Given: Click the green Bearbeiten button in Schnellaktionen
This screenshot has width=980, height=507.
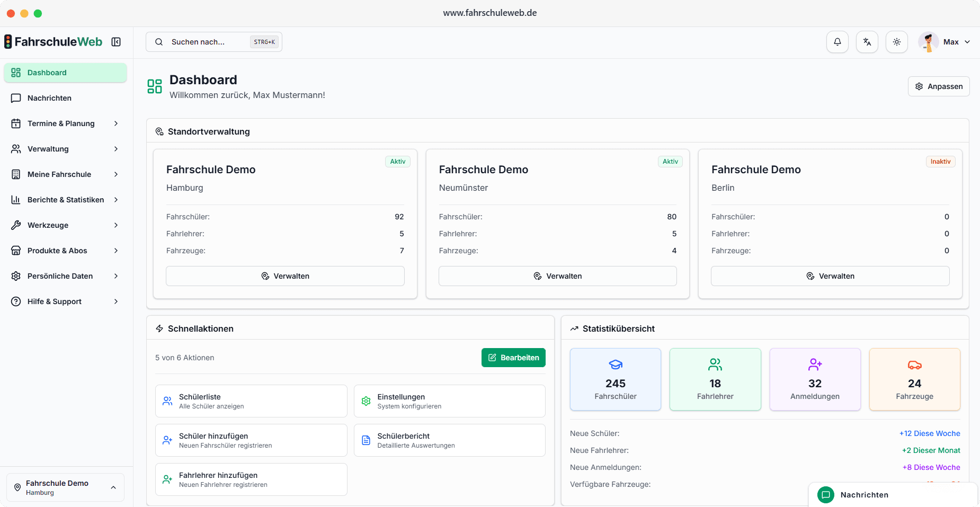Looking at the screenshot, I should 513,358.
